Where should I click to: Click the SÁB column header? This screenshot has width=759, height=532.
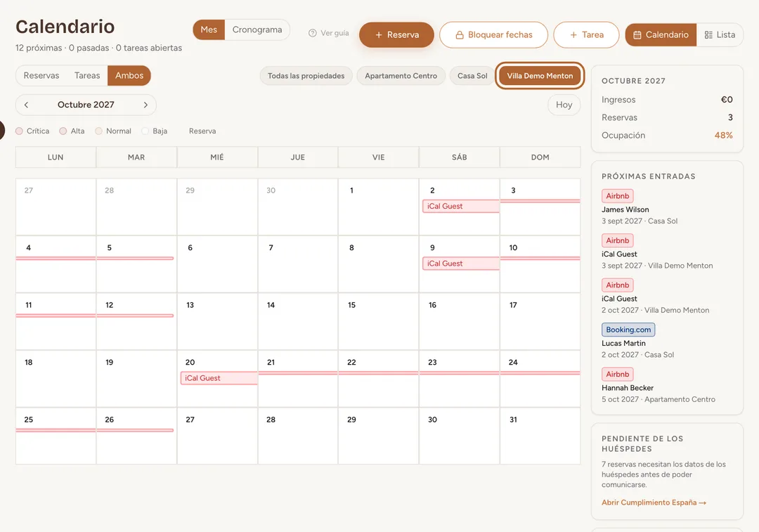tap(460, 157)
